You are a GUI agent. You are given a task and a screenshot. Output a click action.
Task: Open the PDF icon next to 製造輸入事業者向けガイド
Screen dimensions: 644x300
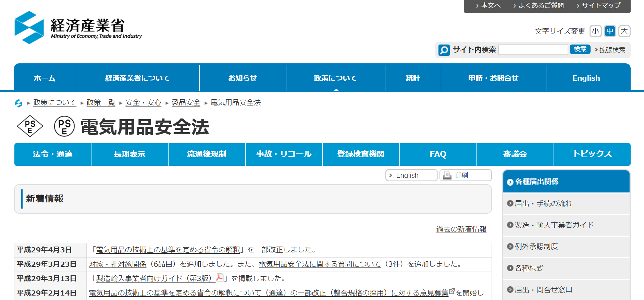220,278
